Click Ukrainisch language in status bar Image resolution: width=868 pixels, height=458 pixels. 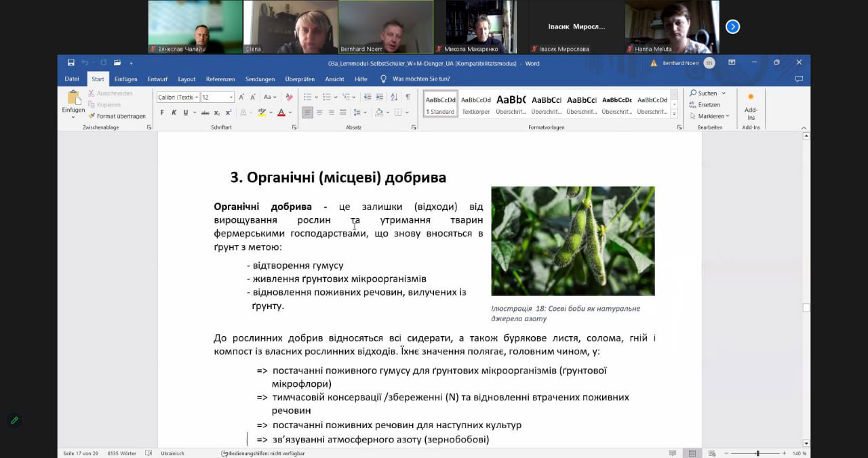click(173, 453)
